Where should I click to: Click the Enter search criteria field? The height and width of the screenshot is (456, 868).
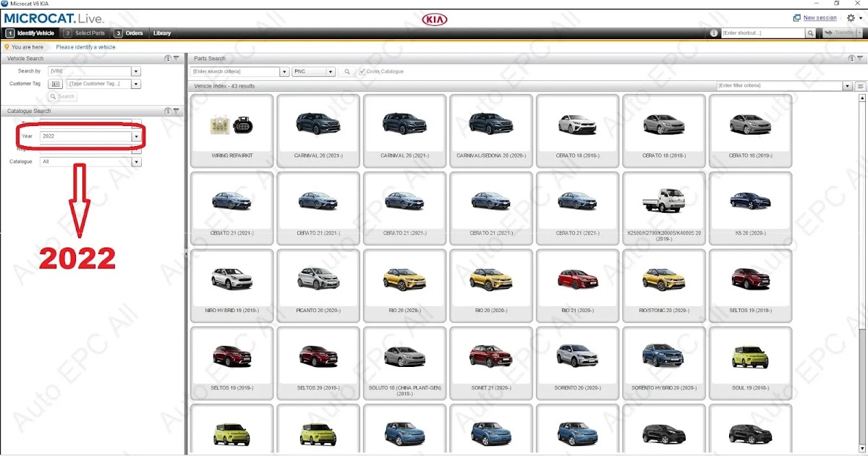234,72
